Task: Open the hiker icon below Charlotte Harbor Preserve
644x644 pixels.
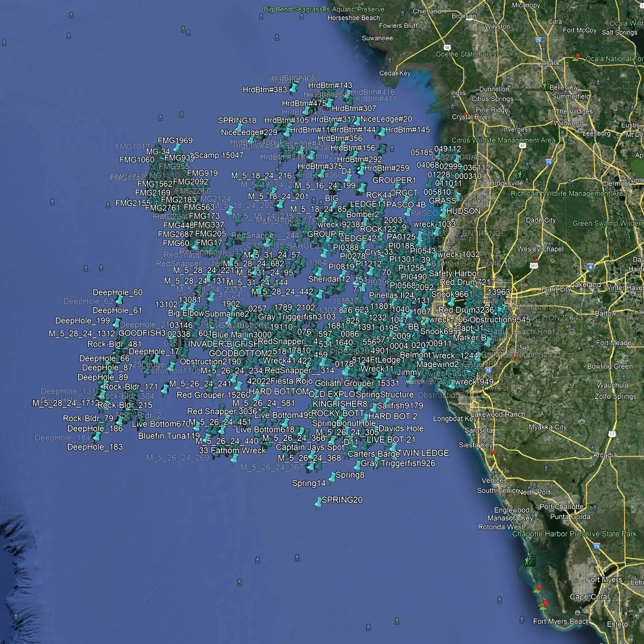Action: point(529,561)
